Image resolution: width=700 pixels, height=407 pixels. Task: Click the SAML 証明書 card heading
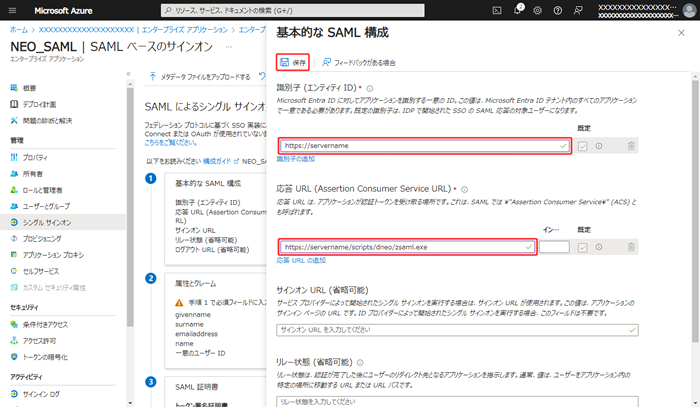(x=196, y=387)
